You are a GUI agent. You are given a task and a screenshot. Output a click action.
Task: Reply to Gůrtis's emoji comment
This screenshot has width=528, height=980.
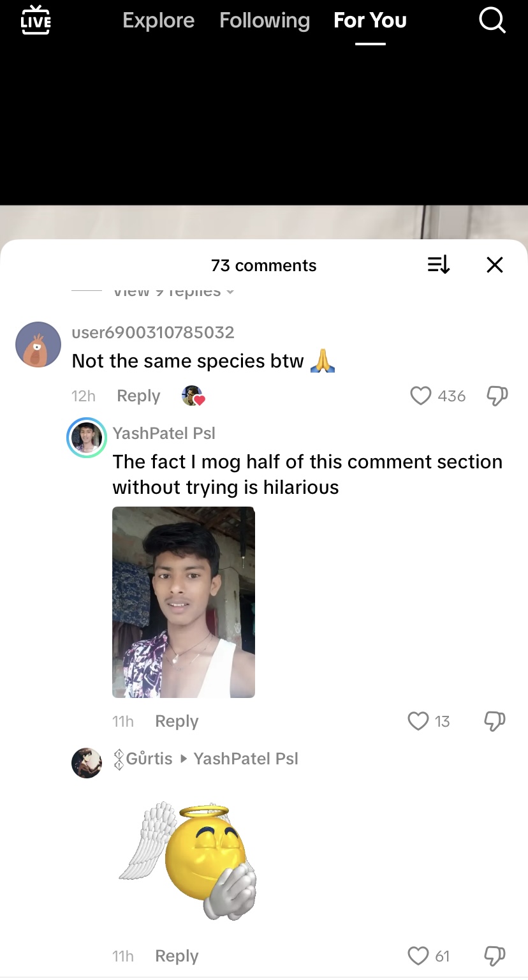point(177,956)
